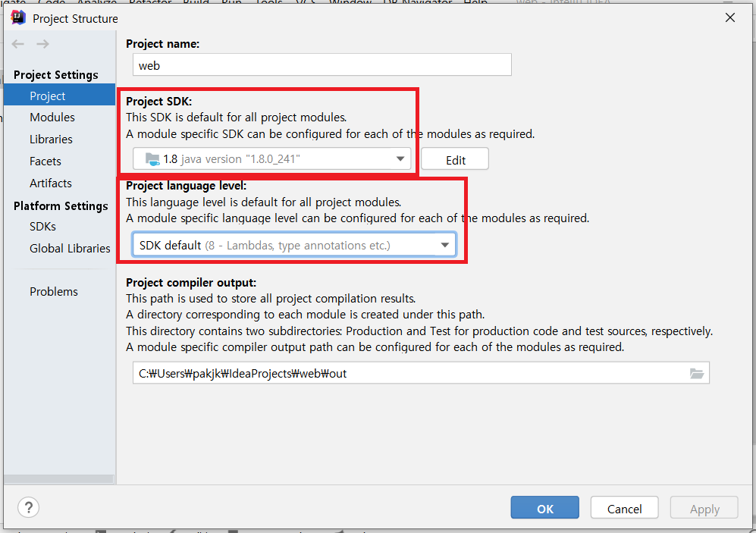Viewport: 756px width, 533px height.
Task: Open the compiler output folder browser
Action: pos(697,374)
